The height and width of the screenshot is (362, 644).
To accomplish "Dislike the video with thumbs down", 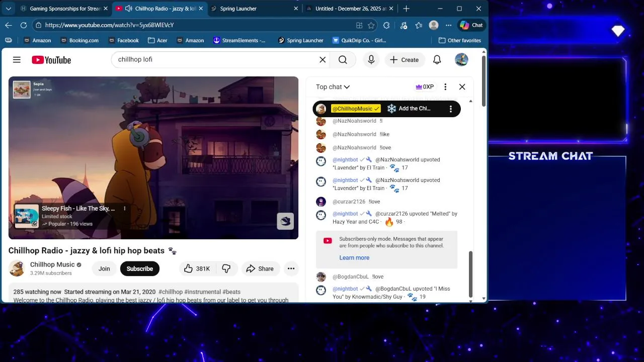I will 226,268.
